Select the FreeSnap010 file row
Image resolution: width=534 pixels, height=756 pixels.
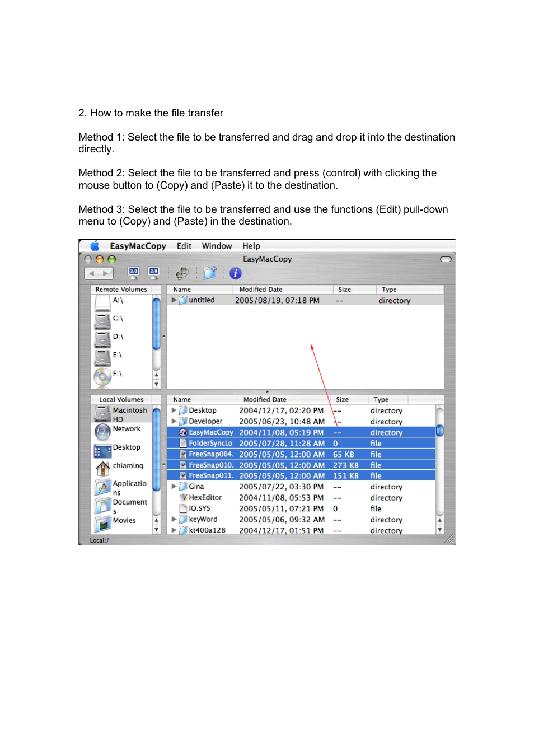click(301, 465)
